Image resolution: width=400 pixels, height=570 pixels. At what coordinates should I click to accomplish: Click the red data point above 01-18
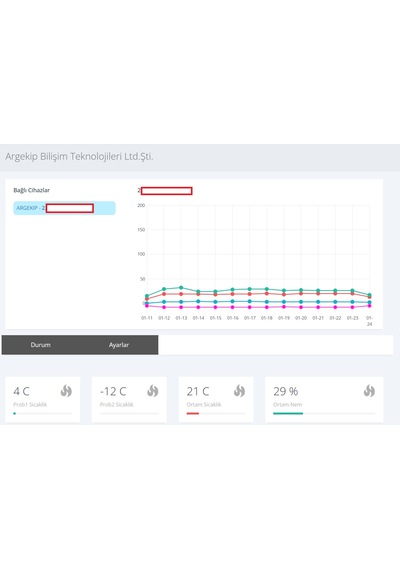(x=267, y=293)
